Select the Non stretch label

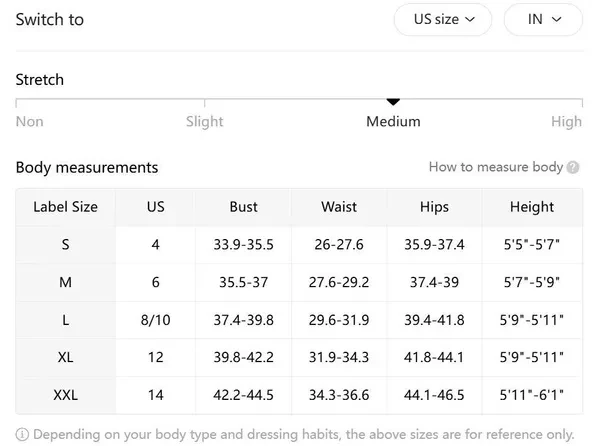(30, 121)
